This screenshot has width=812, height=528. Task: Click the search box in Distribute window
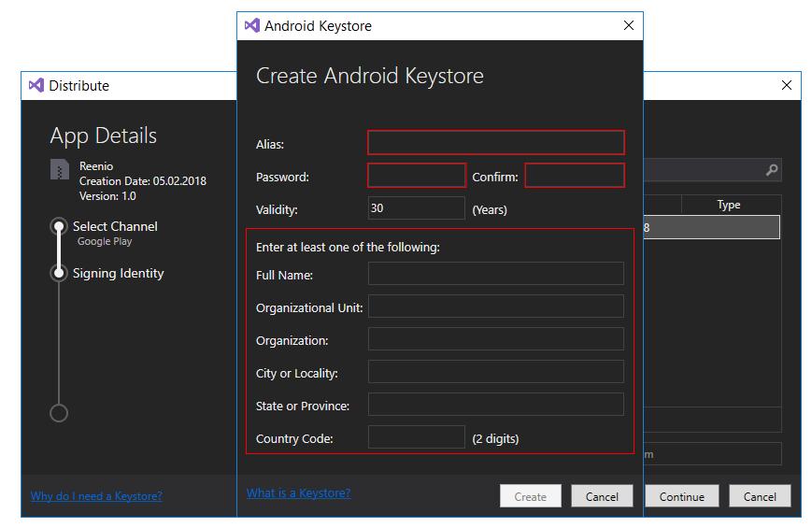tap(713, 170)
